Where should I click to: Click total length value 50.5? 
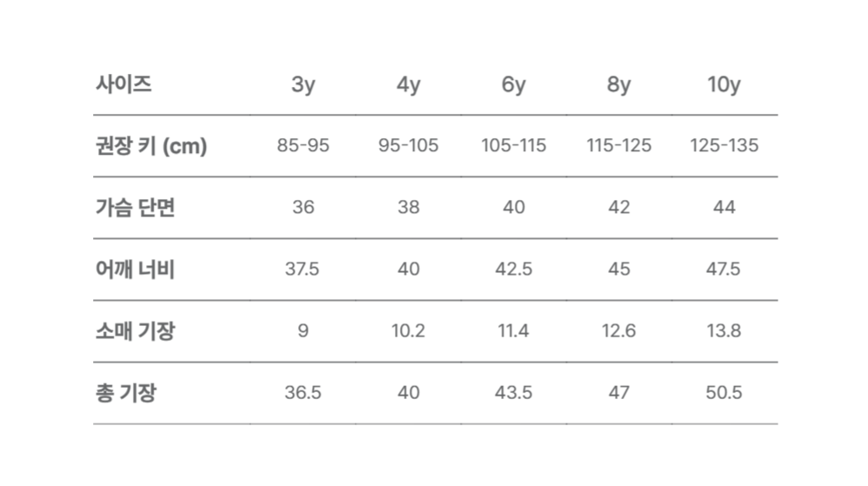[x=724, y=393]
